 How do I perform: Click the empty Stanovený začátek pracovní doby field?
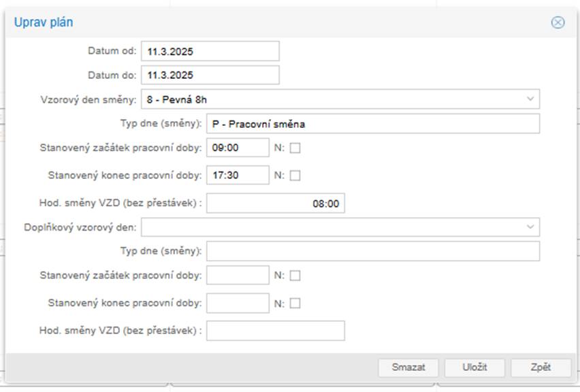[238, 276]
